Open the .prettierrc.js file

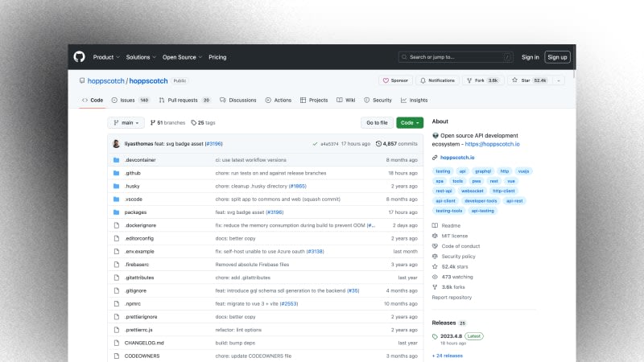138,330
